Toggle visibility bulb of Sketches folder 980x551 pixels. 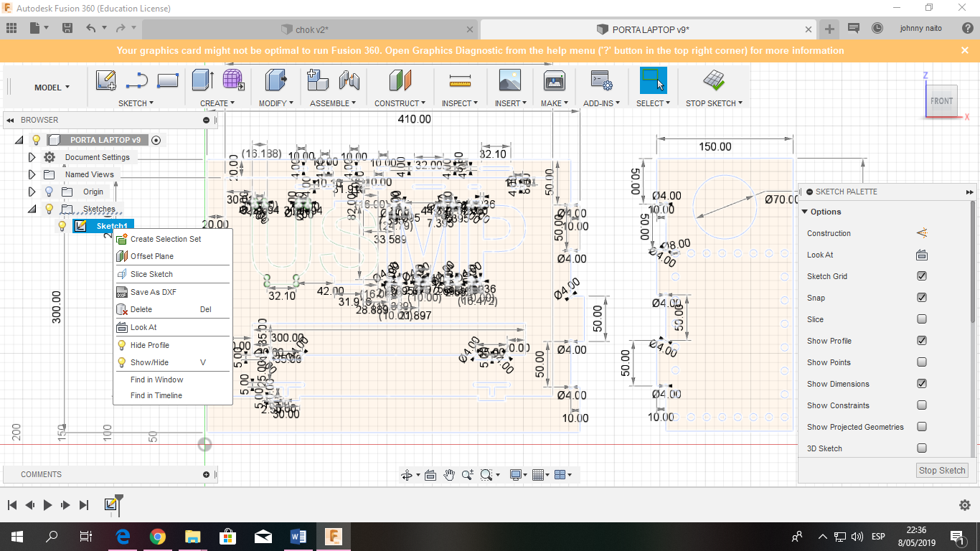coord(49,209)
